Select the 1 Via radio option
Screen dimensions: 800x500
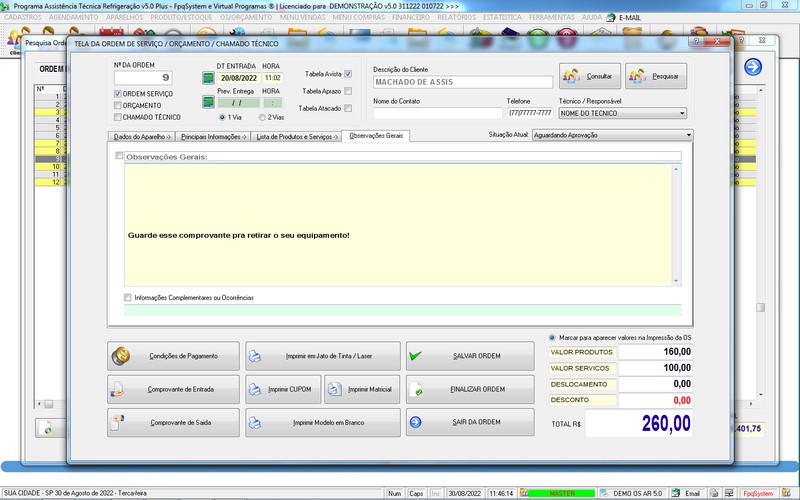coord(222,117)
